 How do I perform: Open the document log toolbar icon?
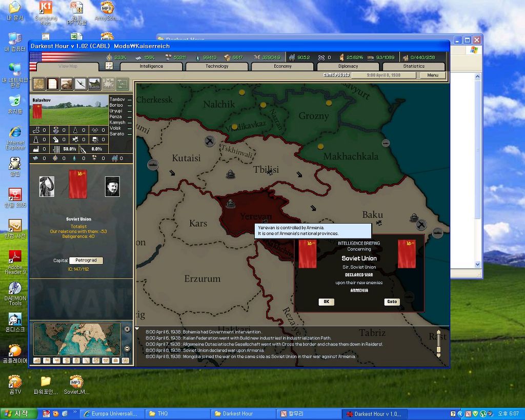coord(53,84)
